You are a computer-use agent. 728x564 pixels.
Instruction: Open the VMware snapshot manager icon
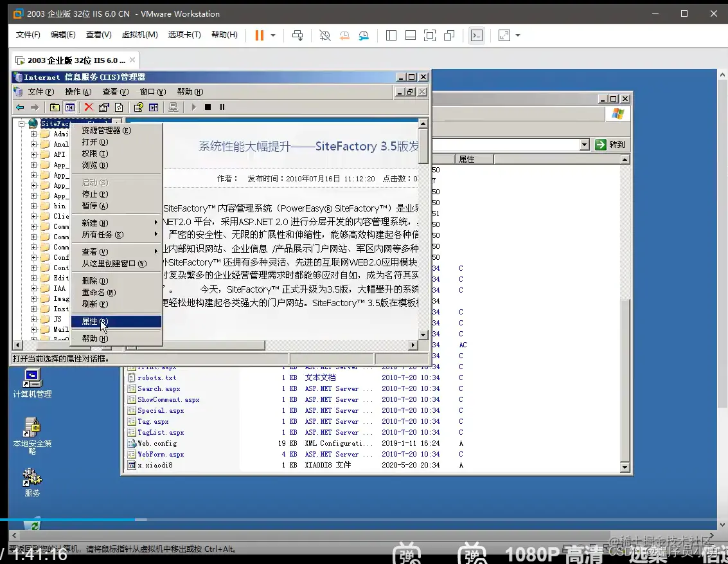(364, 35)
